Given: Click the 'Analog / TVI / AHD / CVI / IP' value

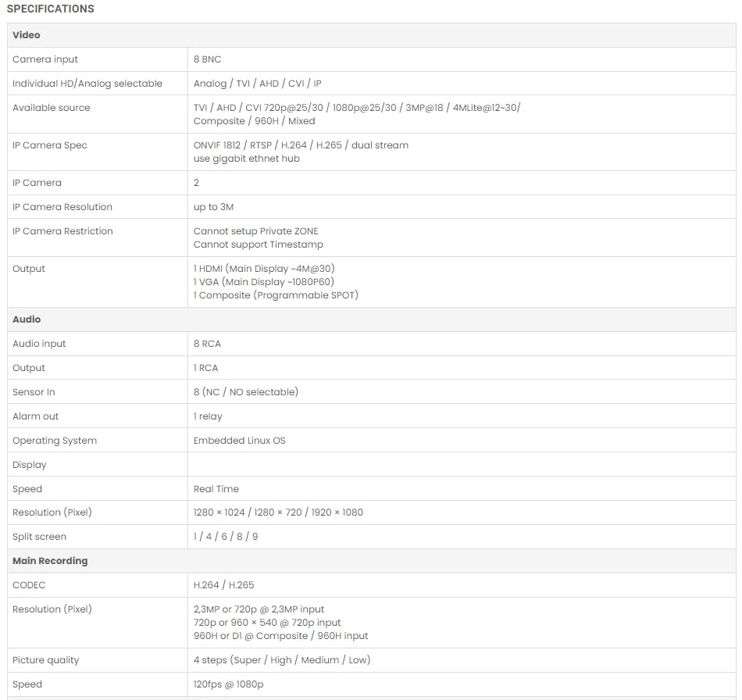Looking at the screenshot, I should pos(257,84).
